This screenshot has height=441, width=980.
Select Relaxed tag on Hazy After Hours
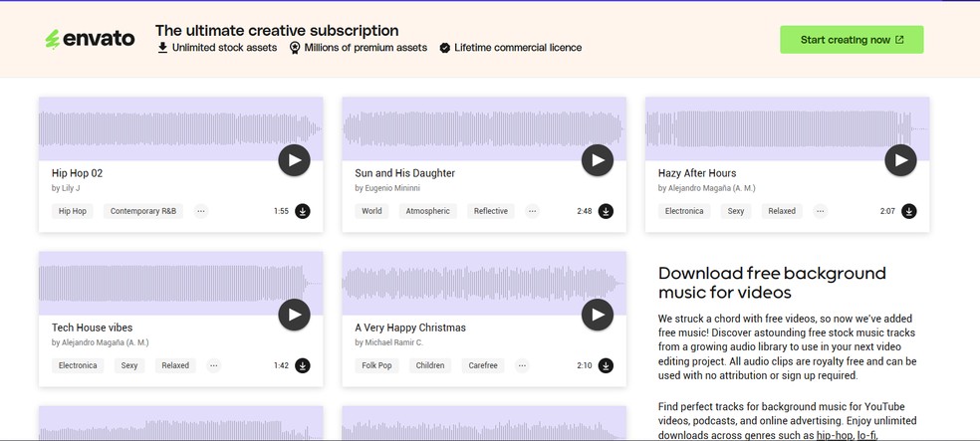tap(781, 211)
